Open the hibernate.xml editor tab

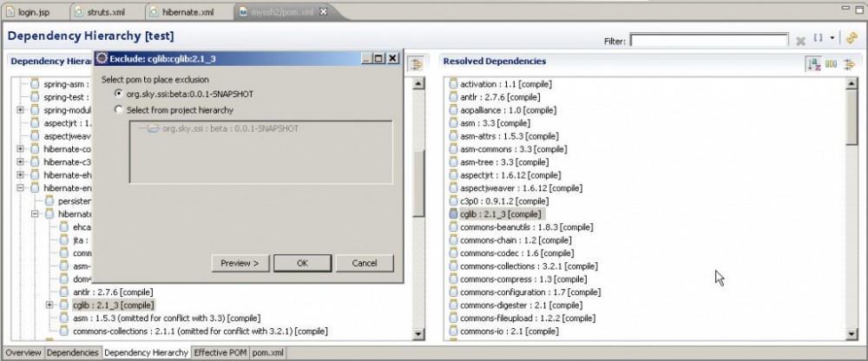[187, 11]
